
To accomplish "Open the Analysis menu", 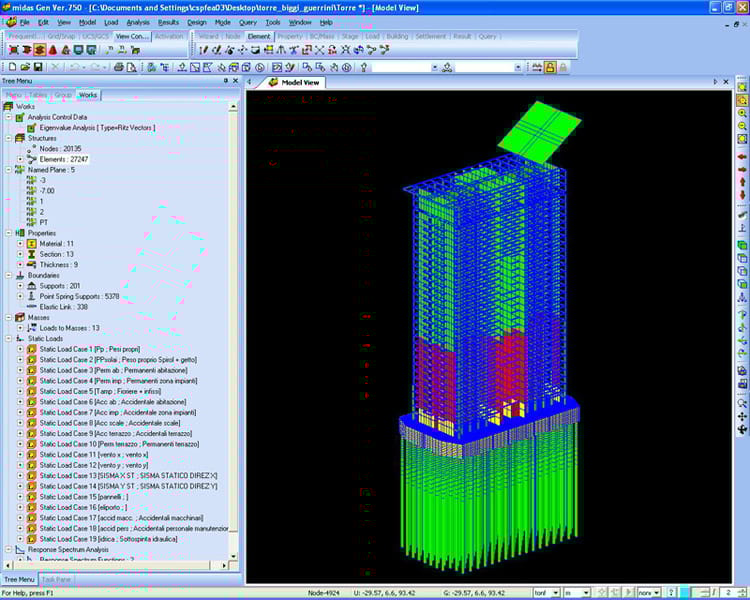I will (x=138, y=22).
